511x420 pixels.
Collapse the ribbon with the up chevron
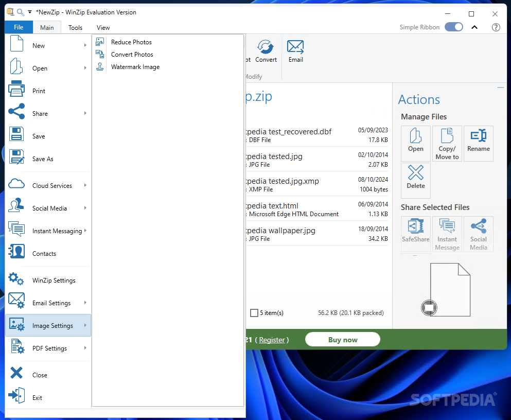pos(474,27)
